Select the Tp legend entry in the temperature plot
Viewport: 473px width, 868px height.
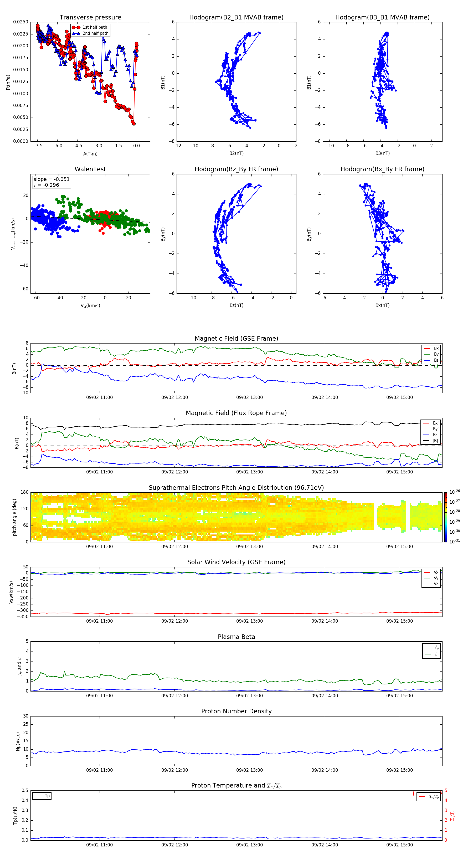(x=42, y=796)
